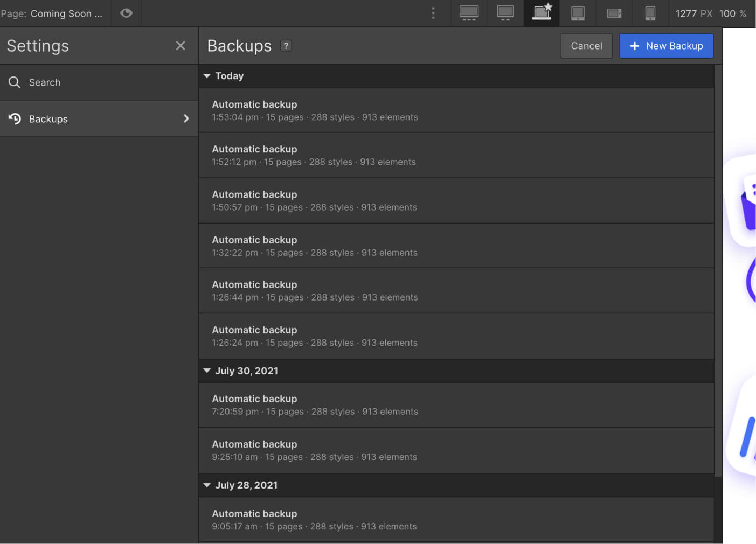Select the Coming Soon page label
Viewport: 756px width, 544px height.
(65, 13)
